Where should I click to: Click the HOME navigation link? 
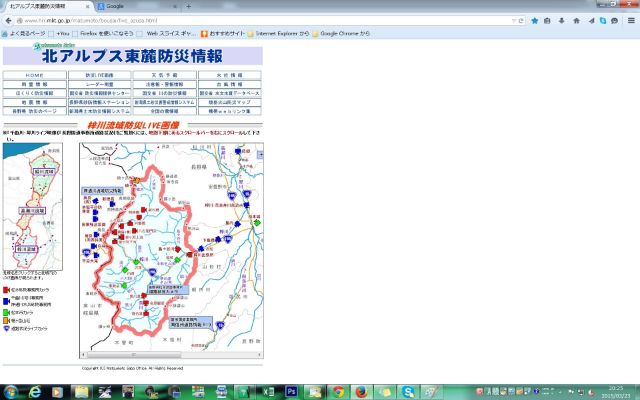[35, 75]
